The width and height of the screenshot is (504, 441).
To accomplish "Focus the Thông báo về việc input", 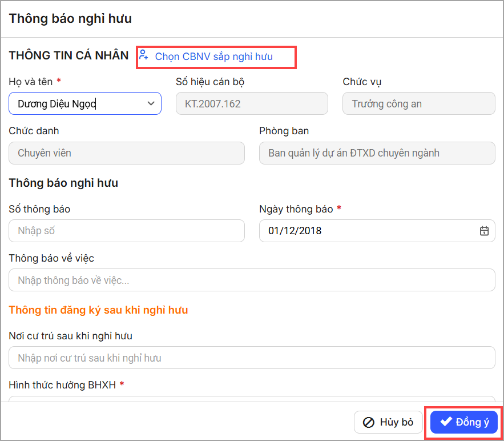I will coord(252,280).
